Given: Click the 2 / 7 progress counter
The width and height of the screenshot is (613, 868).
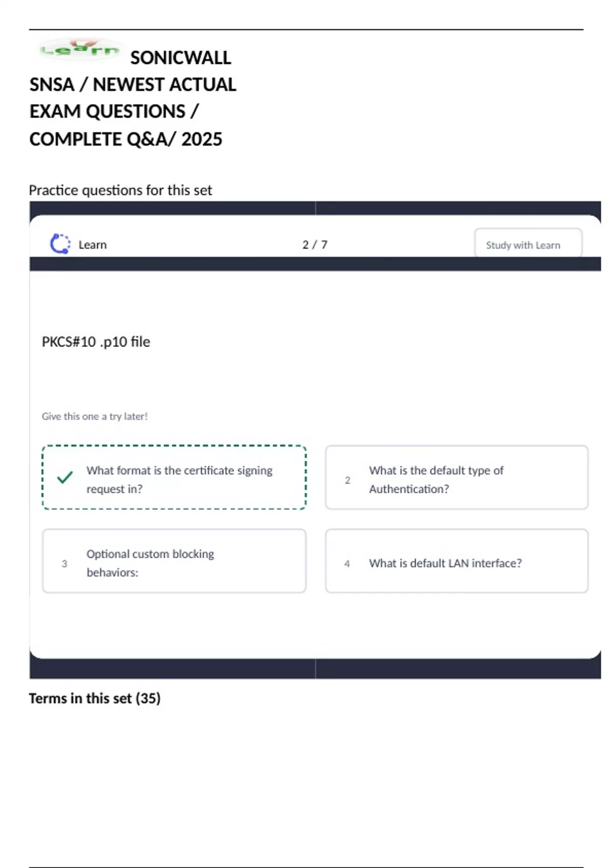Looking at the screenshot, I should click(x=315, y=245).
